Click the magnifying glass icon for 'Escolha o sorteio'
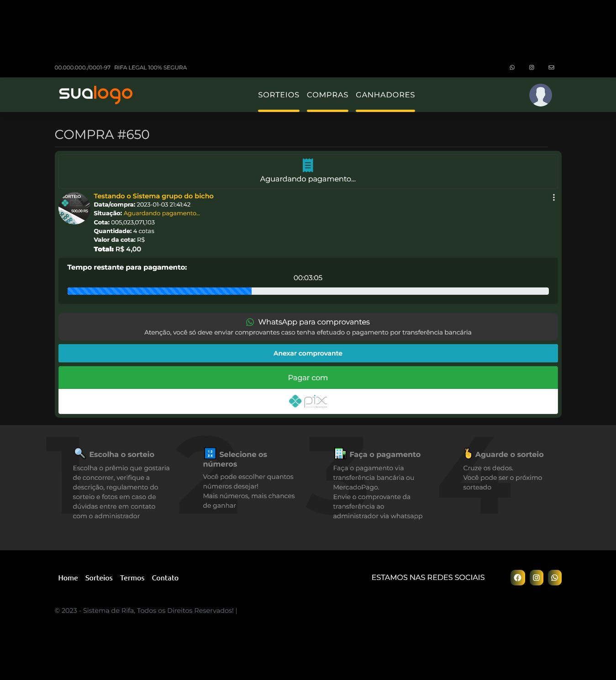 coord(80,453)
